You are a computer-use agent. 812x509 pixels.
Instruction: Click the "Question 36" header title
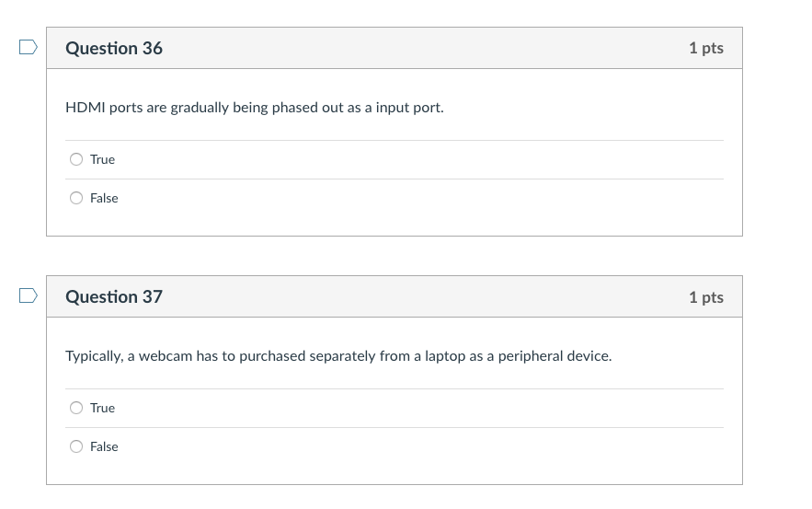click(x=114, y=48)
